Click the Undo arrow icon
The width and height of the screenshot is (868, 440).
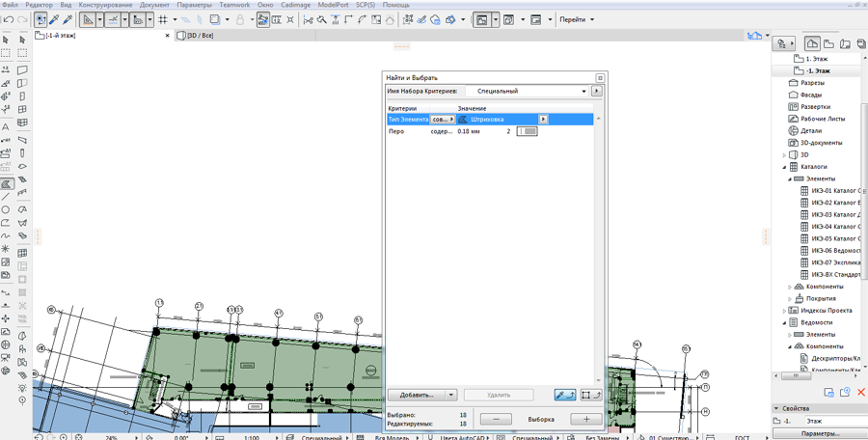(9, 20)
